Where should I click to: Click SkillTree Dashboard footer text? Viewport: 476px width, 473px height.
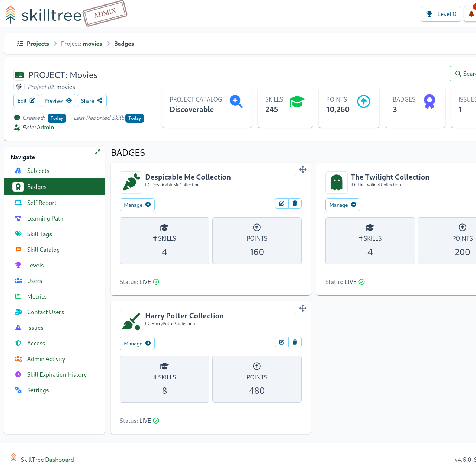(47, 460)
